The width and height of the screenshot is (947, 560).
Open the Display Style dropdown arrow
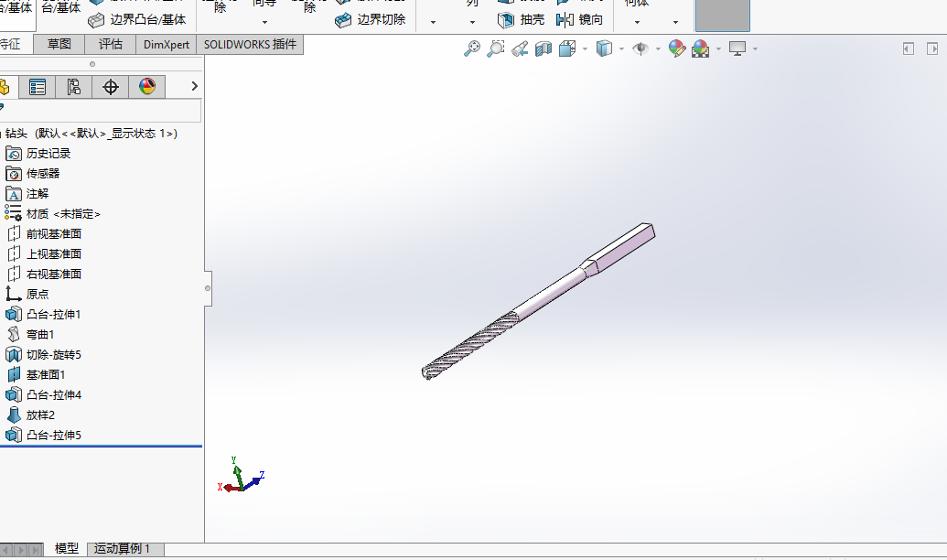click(621, 48)
